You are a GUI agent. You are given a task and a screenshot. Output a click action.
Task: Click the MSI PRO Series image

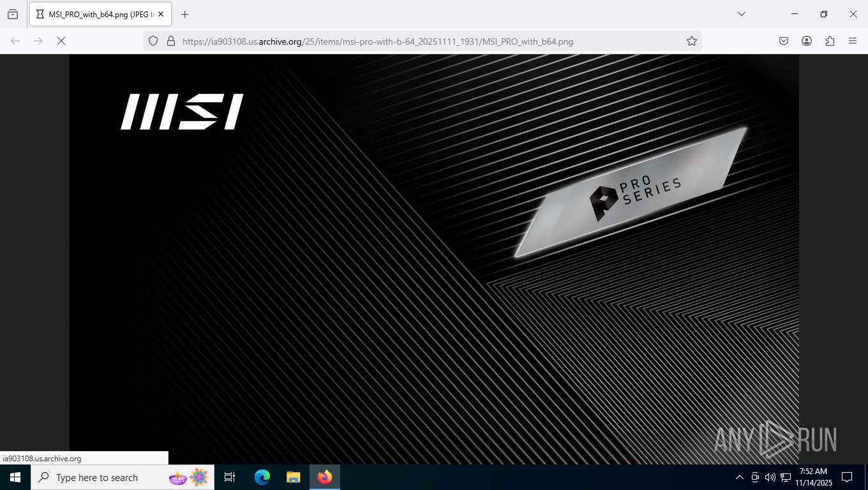click(434, 259)
